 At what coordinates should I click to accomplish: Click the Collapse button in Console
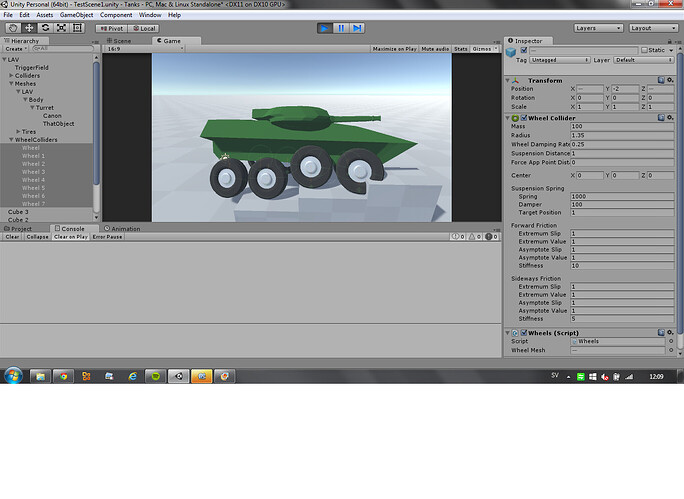click(x=37, y=237)
